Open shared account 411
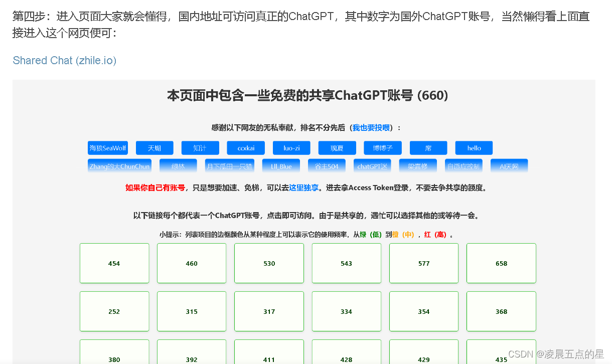The image size is (612, 364). point(269,352)
